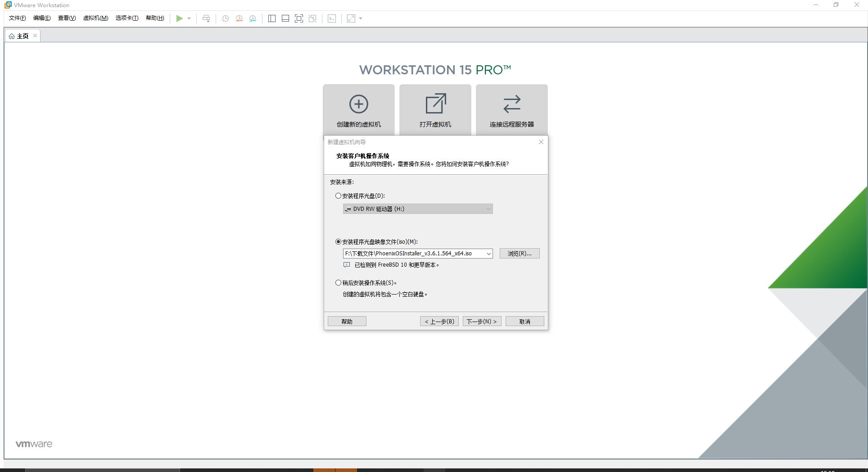Image resolution: width=868 pixels, height=472 pixels.
Task: Take a snapshot of the virtual machine
Action: (x=225, y=18)
